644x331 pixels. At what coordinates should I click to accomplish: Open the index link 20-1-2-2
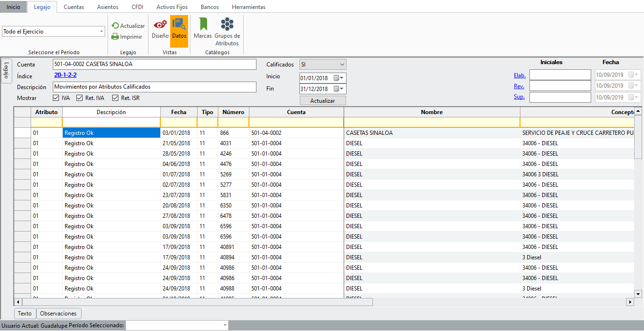(66, 75)
